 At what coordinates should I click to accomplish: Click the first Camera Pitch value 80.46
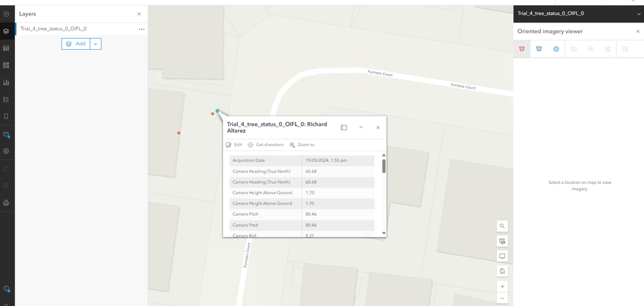point(311,214)
